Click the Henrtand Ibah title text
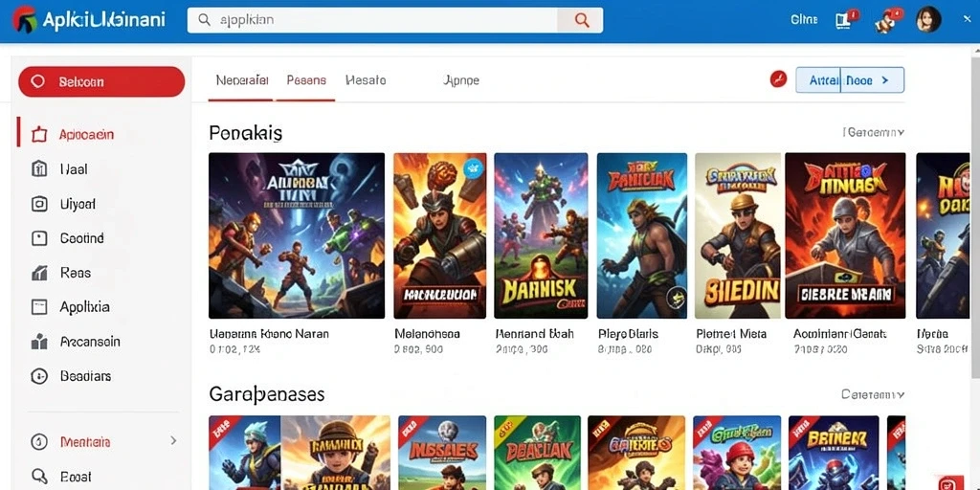980x490 pixels. [x=534, y=334]
